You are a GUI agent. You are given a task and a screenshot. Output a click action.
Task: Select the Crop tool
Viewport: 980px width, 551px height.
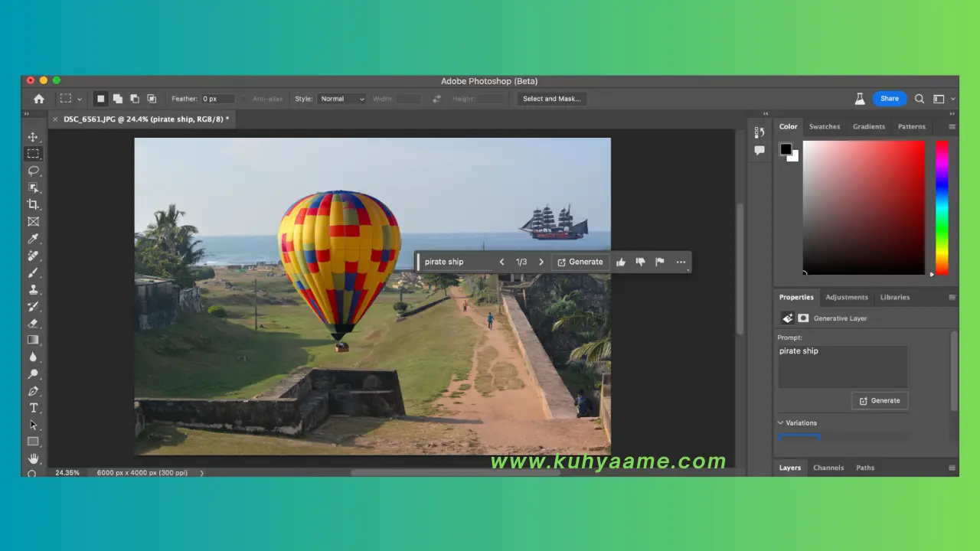pos(33,204)
